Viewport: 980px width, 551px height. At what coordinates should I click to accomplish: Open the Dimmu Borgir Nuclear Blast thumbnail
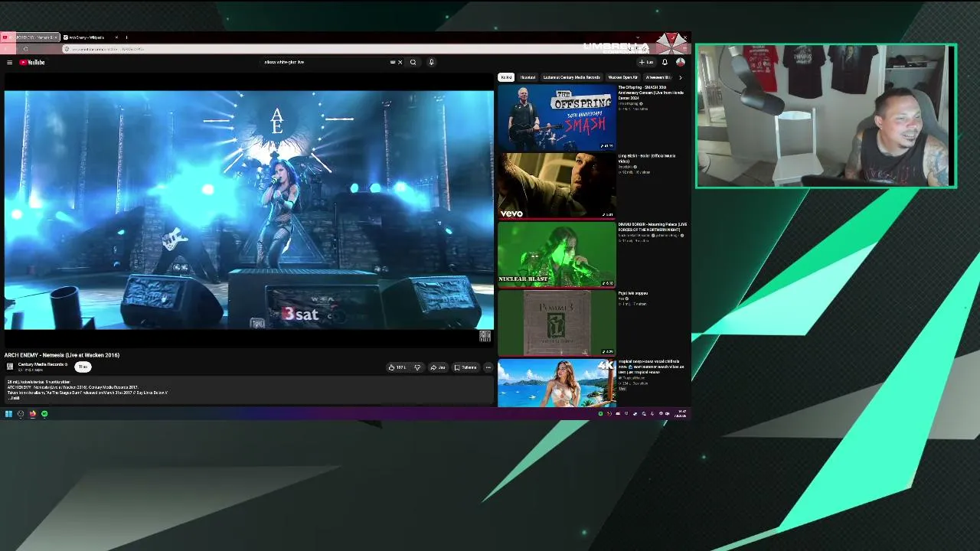pyautogui.click(x=557, y=254)
